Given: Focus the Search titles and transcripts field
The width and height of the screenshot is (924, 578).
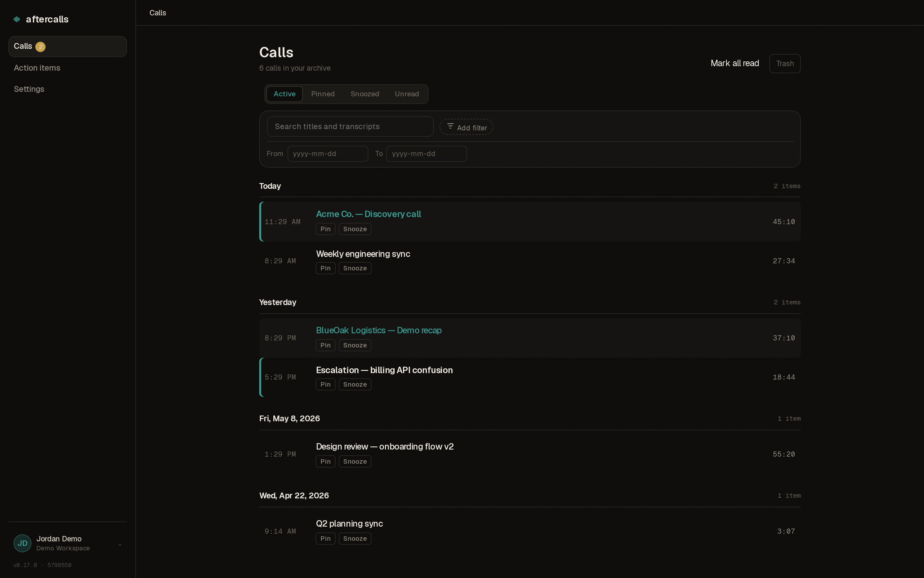Looking at the screenshot, I should click(350, 127).
